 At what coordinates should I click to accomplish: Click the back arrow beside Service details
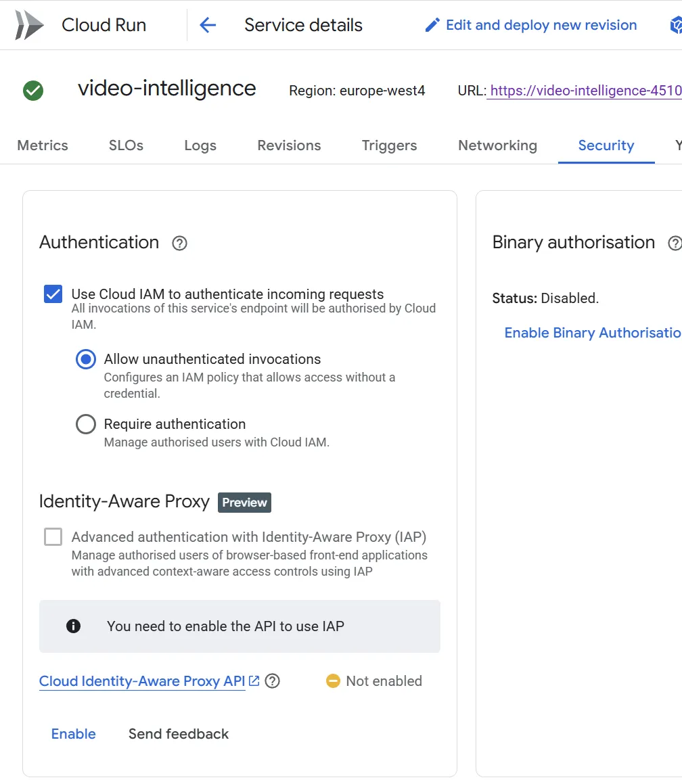[x=208, y=24]
